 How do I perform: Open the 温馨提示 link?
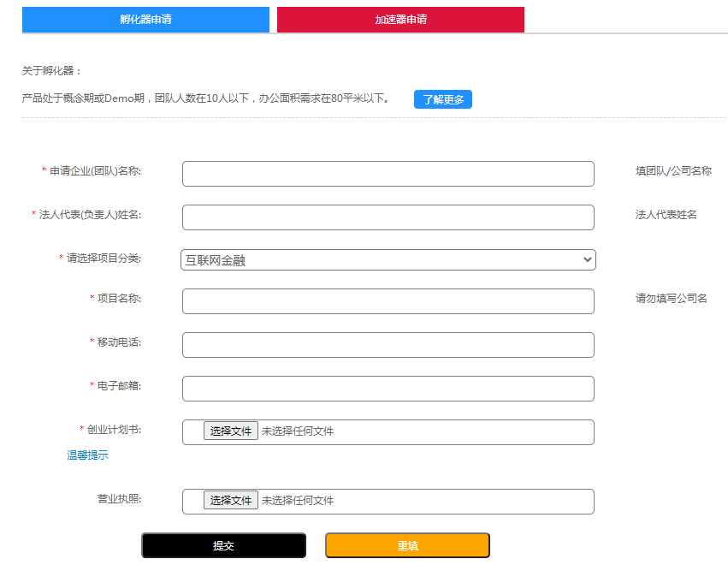tap(87, 455)
